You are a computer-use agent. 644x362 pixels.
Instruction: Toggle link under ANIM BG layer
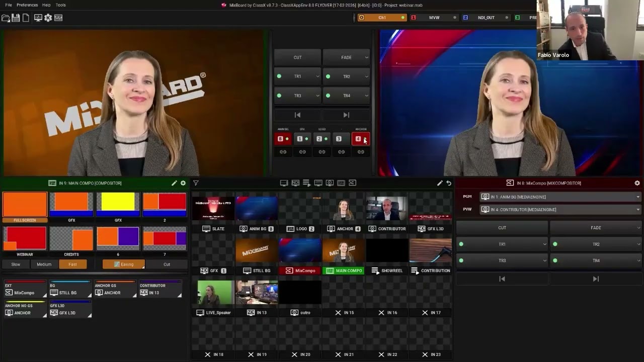[283, 152]
